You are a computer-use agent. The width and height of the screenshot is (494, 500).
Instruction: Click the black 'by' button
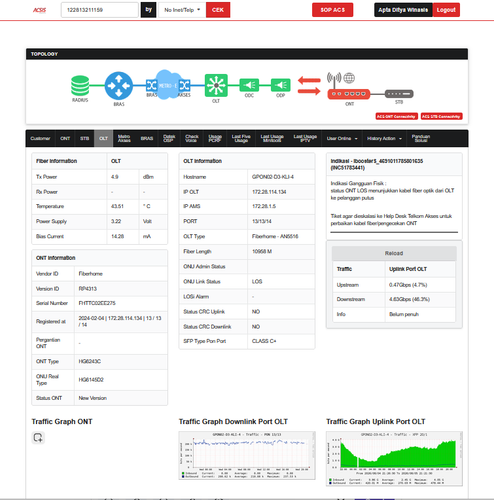[x=148, y=10]
